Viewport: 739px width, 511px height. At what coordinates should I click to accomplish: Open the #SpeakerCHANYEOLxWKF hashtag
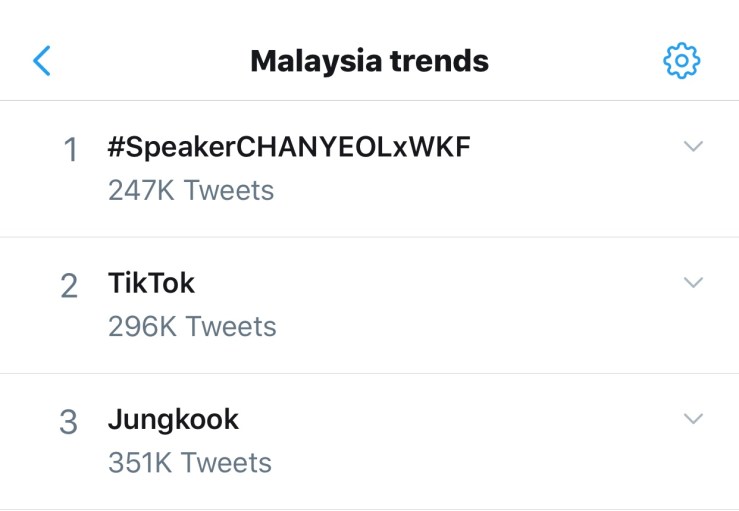[289, 148]
